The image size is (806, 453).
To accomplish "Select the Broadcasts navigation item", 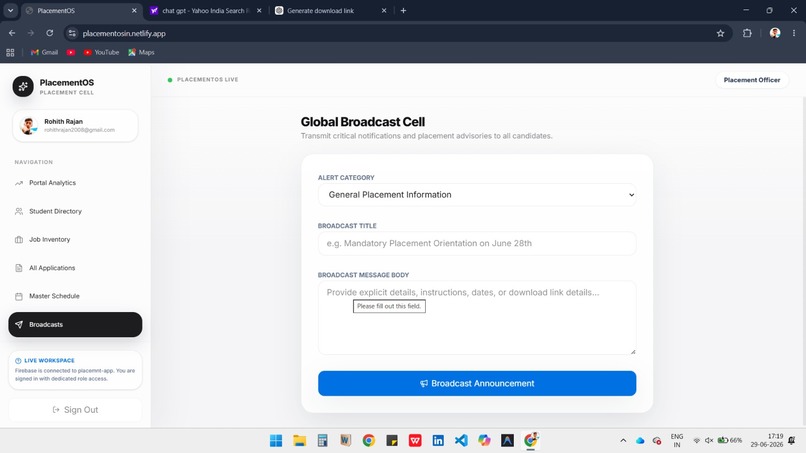I will (75, 324).
